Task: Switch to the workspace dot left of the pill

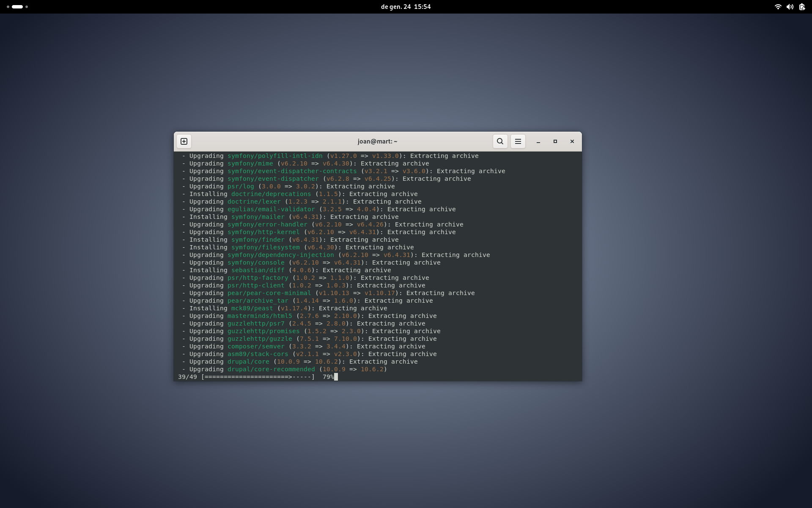Action: [x=8, y=7]
